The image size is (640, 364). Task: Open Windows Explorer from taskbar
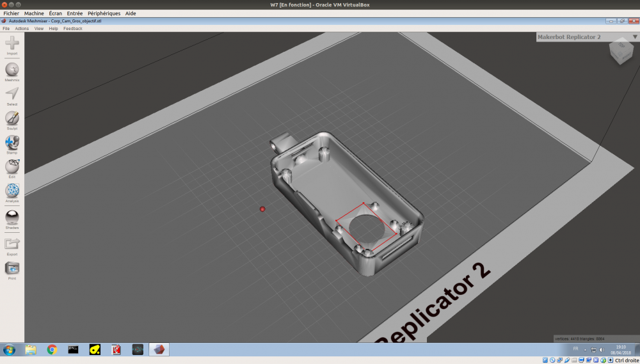click(31, 350)
